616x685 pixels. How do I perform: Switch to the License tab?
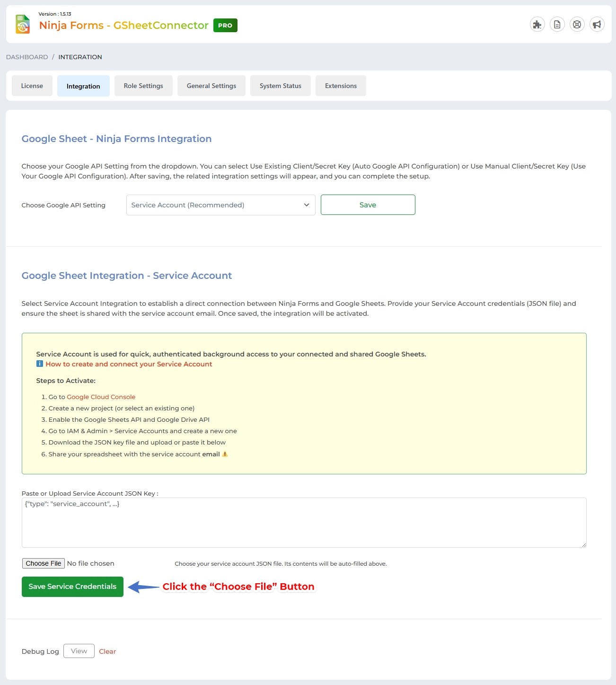pos(32,86)
